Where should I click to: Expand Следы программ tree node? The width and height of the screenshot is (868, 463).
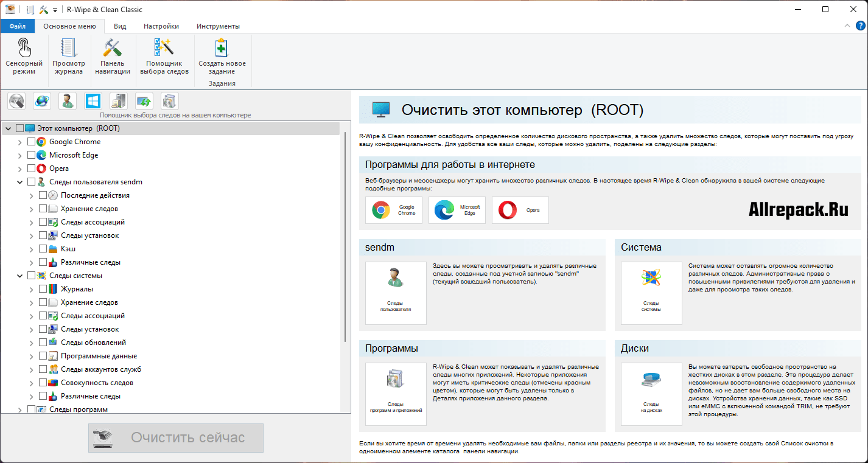click(20, 409)
